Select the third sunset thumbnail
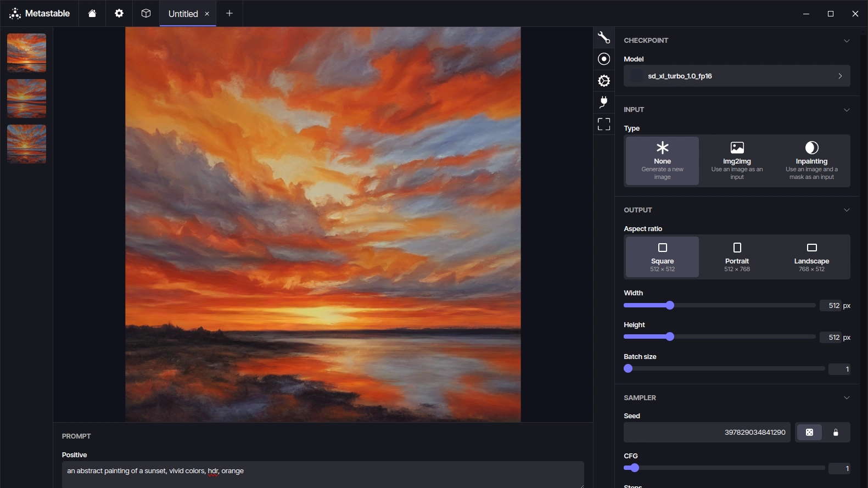Image resolution: width=868 pixels, height=488 pixels. point(26,144)
